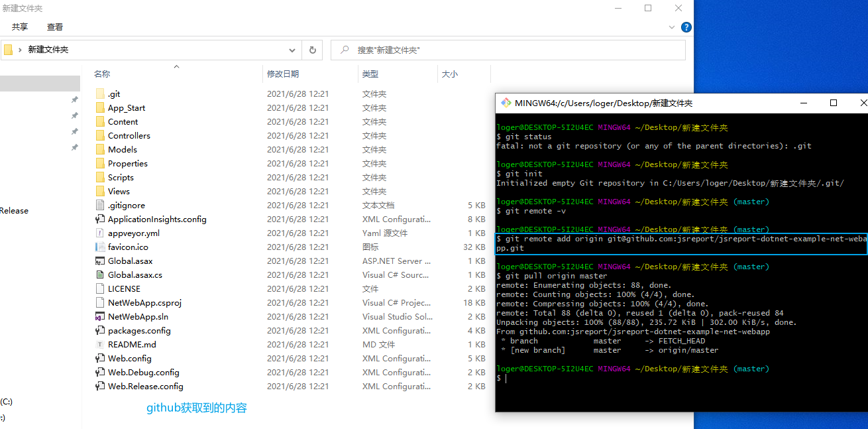Sort by the 大小 column header
Screen dimensions: 868x429
450,74
